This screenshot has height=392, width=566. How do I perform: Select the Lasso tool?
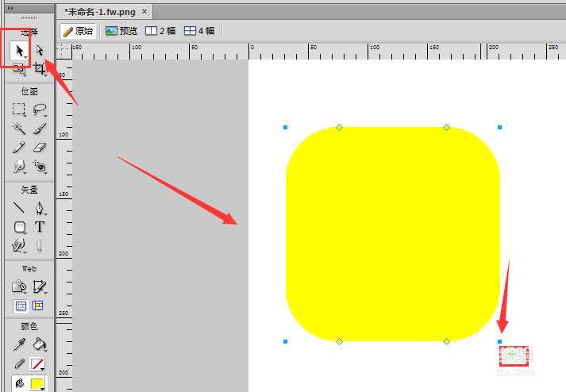(x=39, y=110)
